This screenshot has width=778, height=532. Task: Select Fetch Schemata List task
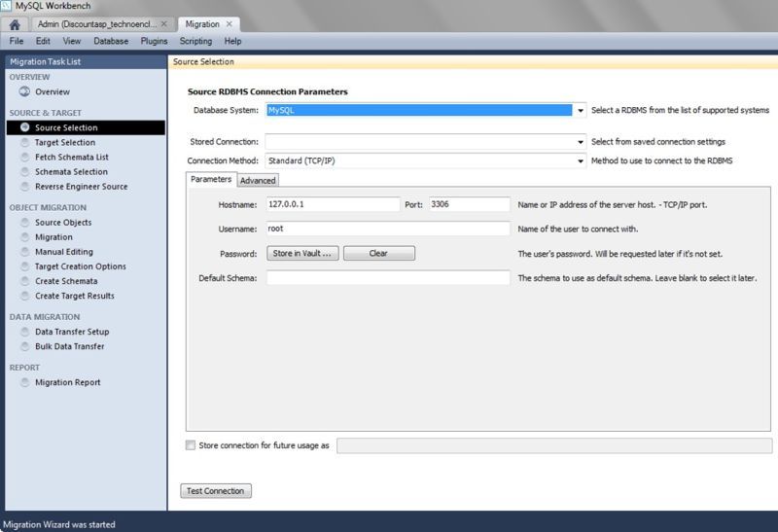click(x=71, y=157)
